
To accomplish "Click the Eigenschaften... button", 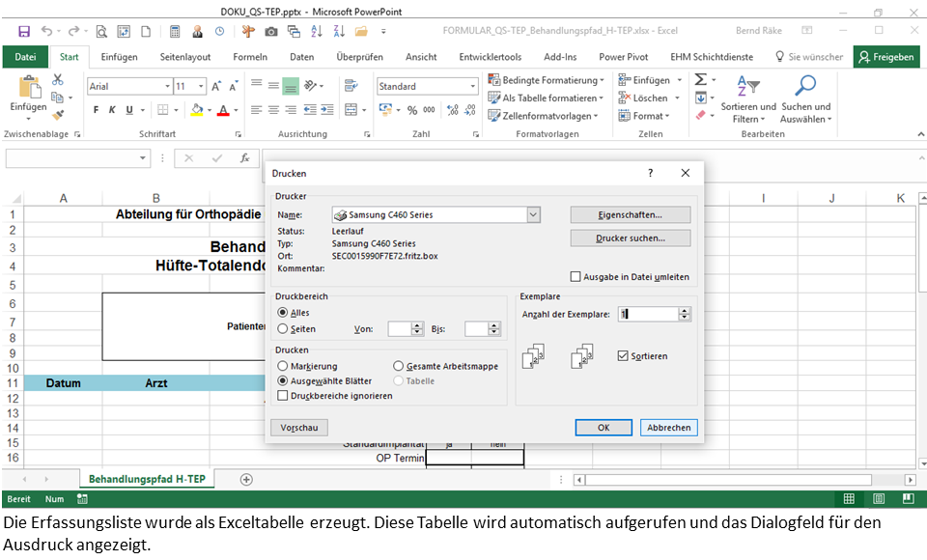I will pos(630,214).
